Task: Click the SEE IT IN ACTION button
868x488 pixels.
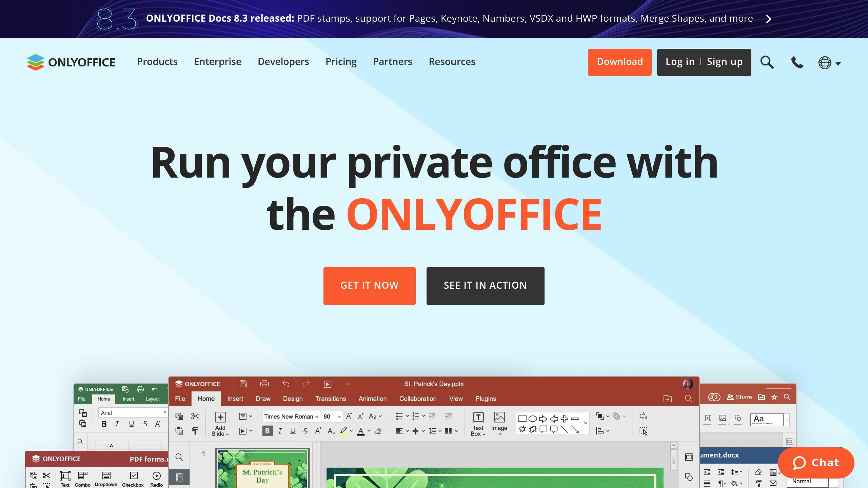Action: point(486,286)
